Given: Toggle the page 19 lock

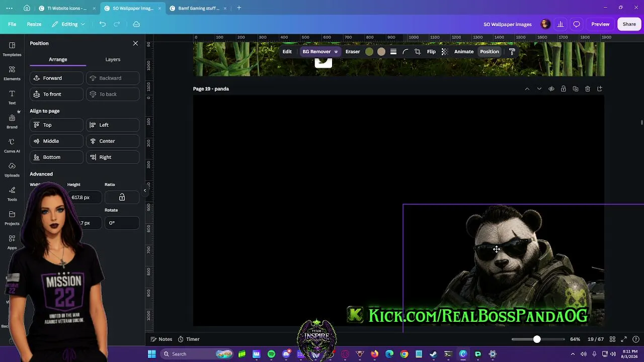Looking at the screenshot, I should (x=563, y=89).
